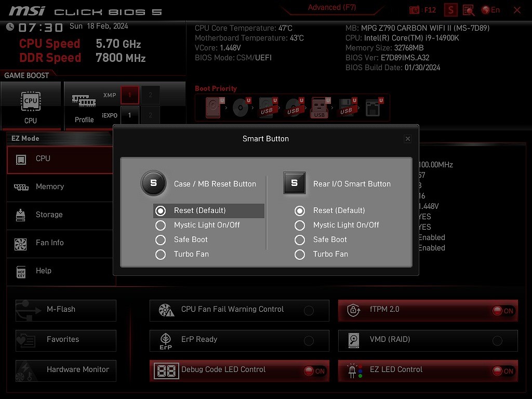Open the Memory section in EZ Mode
Screen dimensions: 532x399
60,187
